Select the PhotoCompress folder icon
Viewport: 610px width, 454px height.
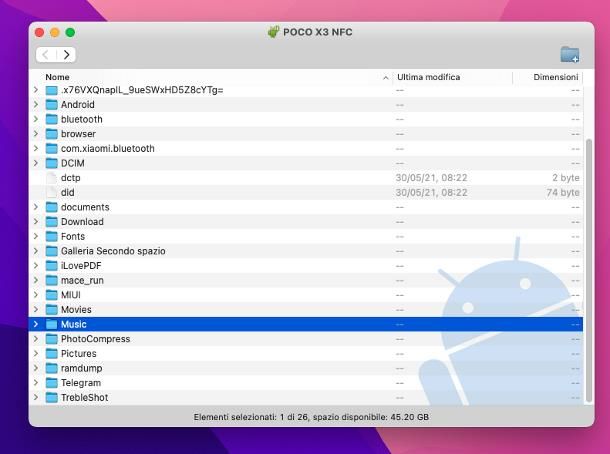coord(51,339)
